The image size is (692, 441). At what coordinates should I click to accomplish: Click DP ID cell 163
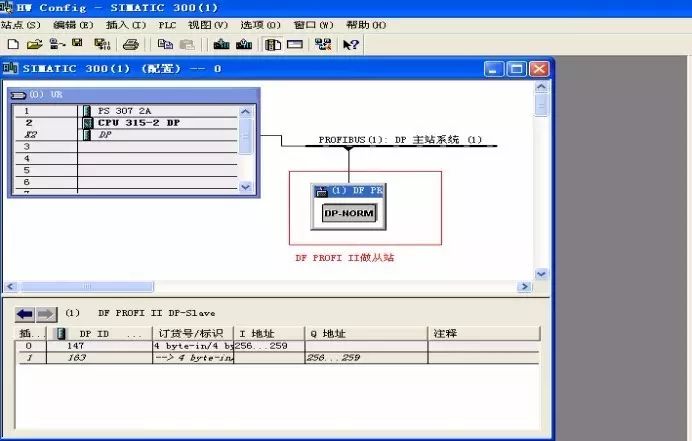point(99,358)
